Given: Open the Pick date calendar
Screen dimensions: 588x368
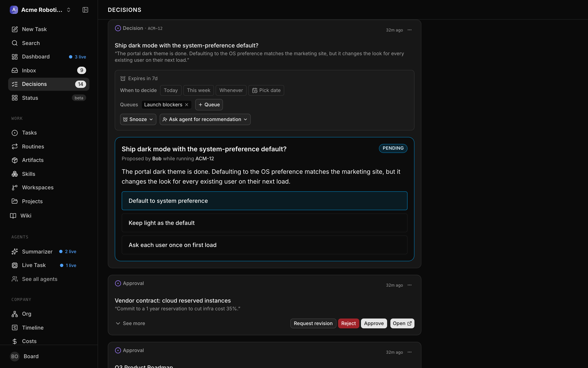Looking at the screenshot, I should coord(266,90).
